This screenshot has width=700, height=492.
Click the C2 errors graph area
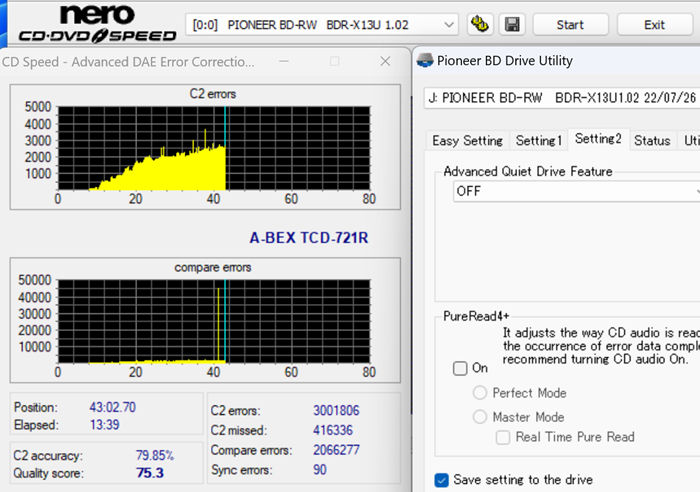(x=212, y=144)
